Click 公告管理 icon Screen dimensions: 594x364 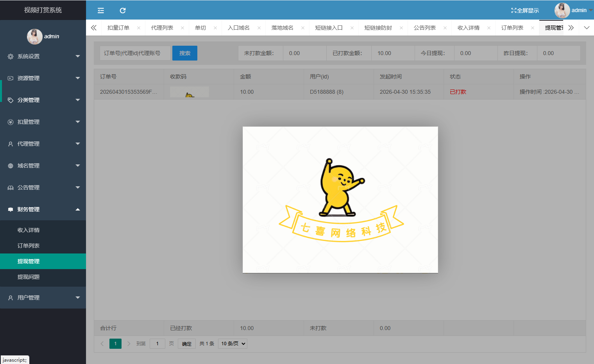(11, 187)
